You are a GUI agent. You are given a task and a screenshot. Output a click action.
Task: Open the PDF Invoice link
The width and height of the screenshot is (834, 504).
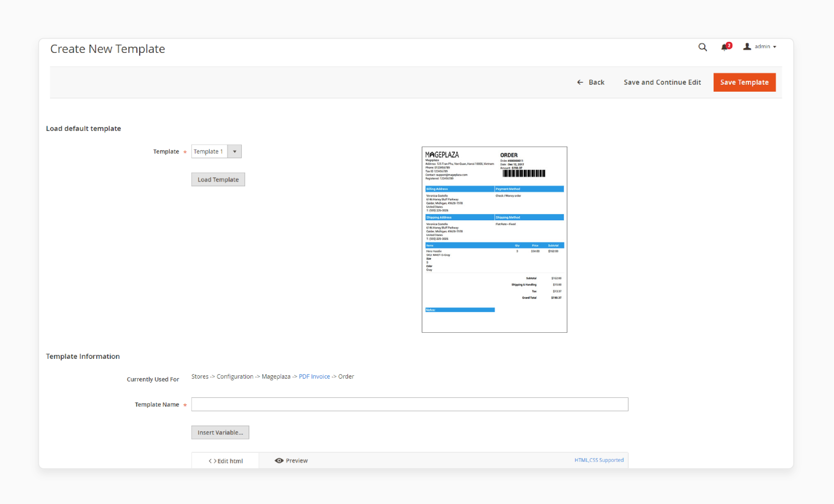click(x=314, y=376)
